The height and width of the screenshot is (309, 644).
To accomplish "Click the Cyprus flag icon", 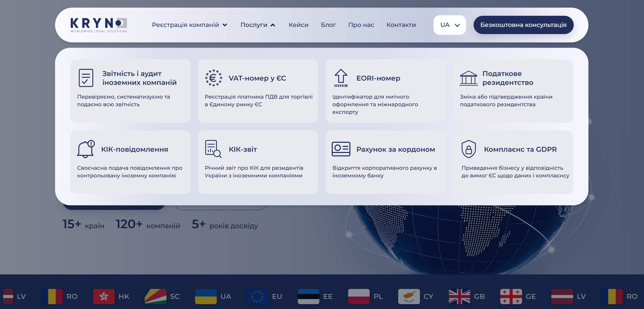I will coord(409,296).
